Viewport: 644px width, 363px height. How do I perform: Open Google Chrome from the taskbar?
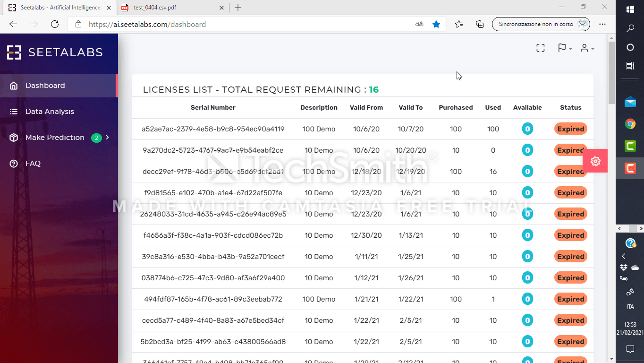coord(630,124)
